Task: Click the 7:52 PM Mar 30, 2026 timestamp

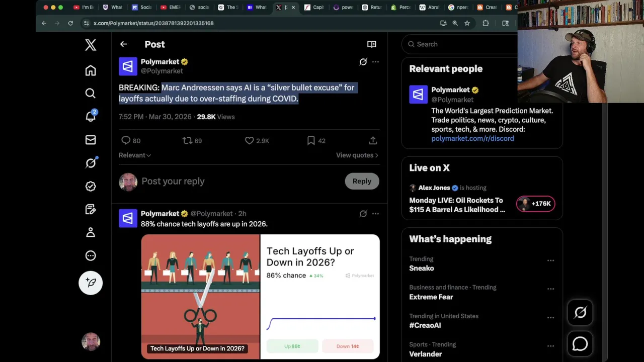Action: point(155,117)
